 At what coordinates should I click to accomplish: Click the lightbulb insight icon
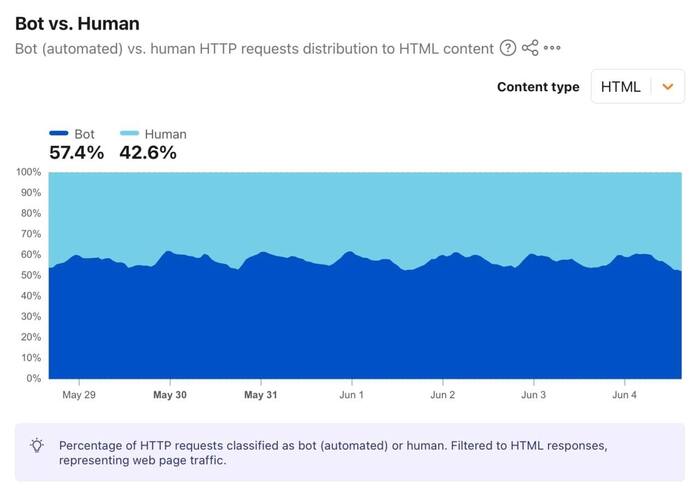[x=37, y=445]
